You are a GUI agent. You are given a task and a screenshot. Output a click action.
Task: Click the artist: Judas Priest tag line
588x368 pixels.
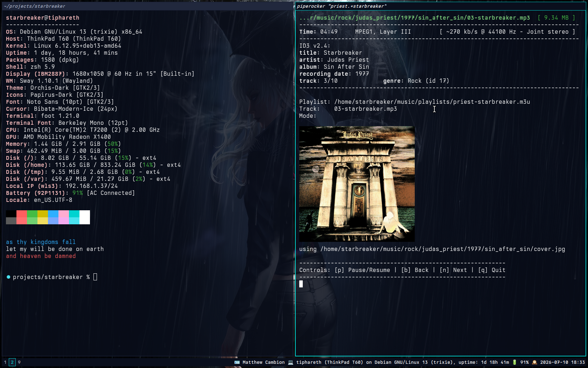[x=334, y=60]
